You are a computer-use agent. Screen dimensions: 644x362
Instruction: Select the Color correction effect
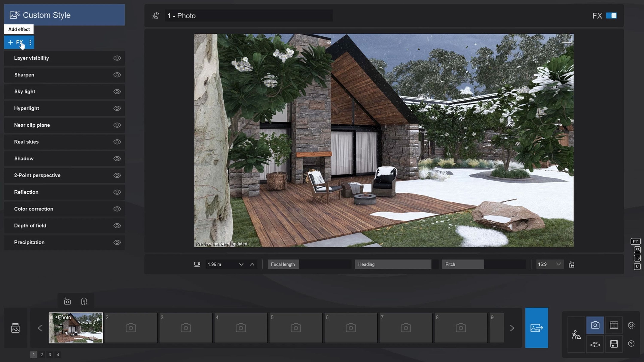34,209
